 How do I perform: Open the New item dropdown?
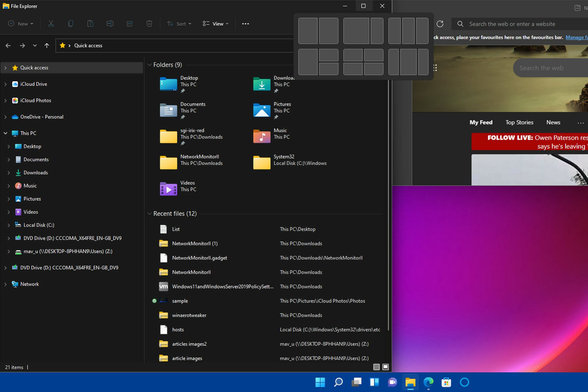click(x=21, y=24)
